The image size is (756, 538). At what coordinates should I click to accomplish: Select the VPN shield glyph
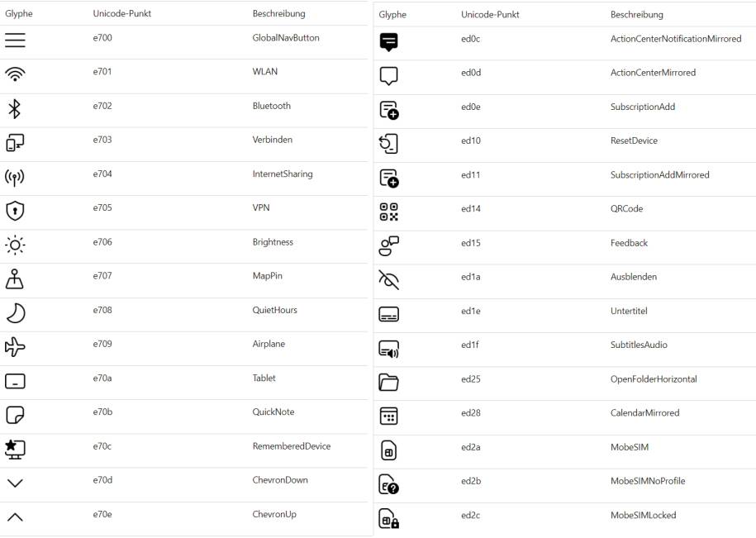click(15, 211)
